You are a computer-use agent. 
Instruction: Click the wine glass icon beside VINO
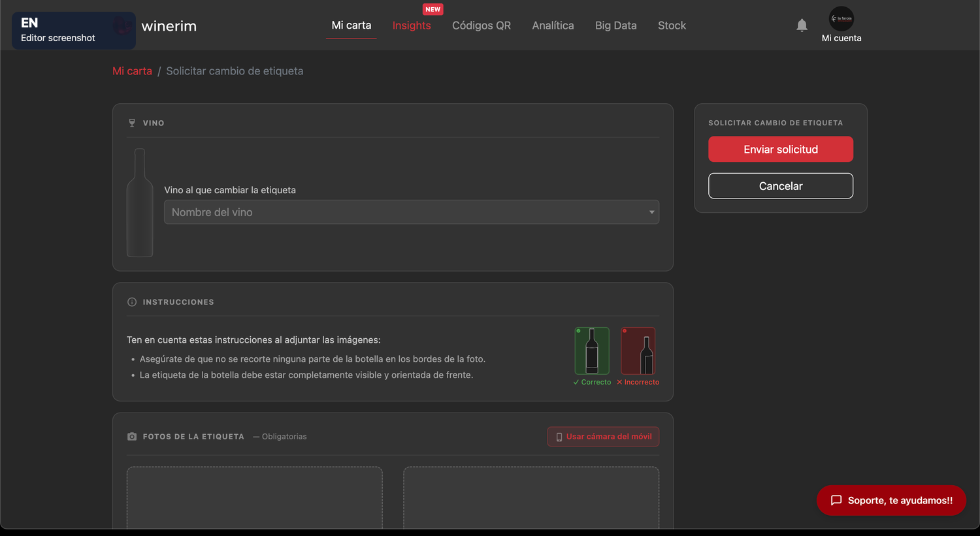coord(132,123)
